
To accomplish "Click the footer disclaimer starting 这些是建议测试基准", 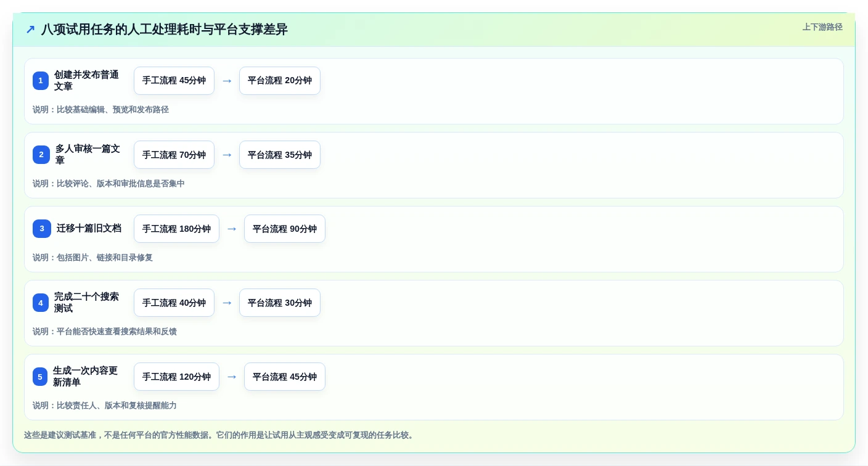I will pos(220,435).
